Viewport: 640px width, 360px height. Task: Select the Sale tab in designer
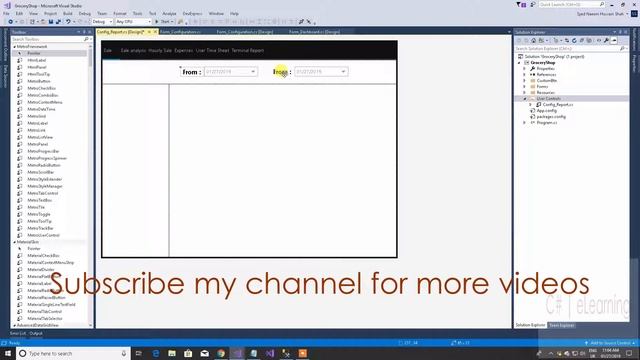pyautogui.click(x=108, y=51)
